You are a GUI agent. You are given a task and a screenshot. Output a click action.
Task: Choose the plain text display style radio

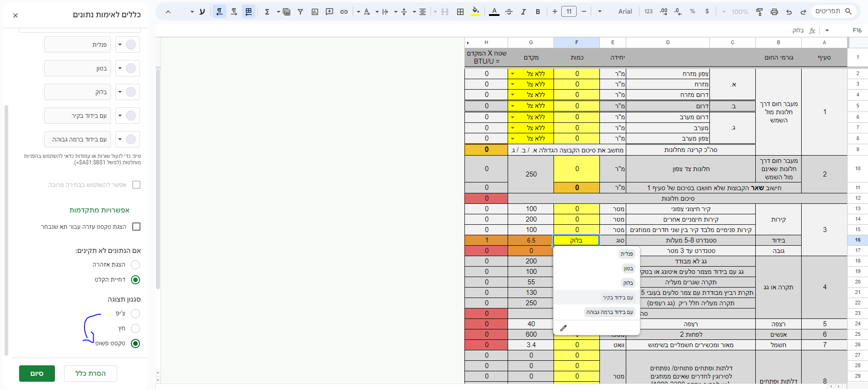click(x=135, y=344)
